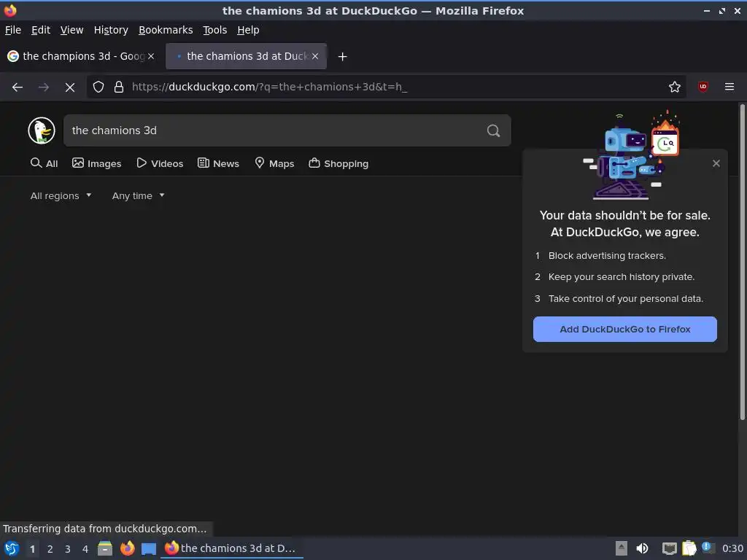
Task: Switch to workspace 4
Action: pos(85,549)
